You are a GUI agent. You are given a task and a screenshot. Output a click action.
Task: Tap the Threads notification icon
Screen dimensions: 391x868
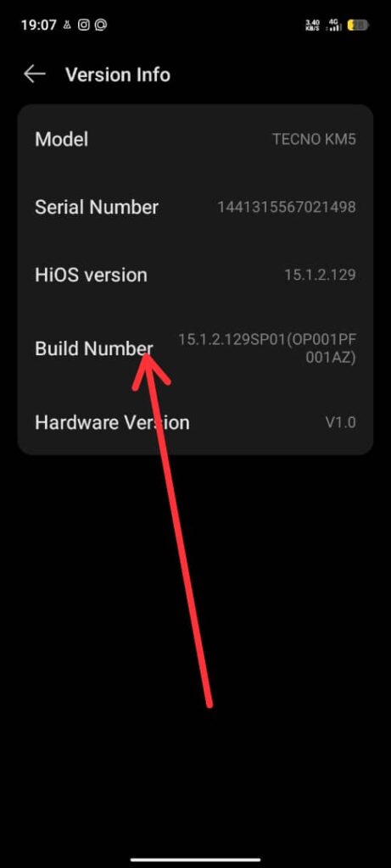101,25
